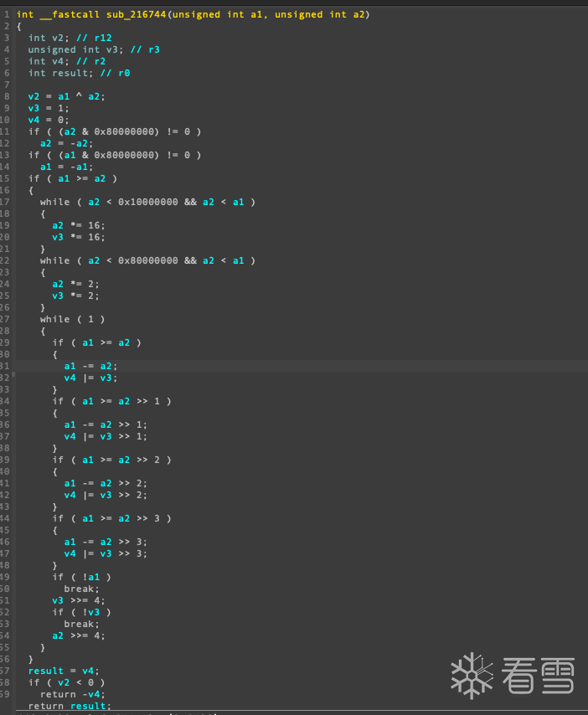Click 'if ( (a2 & 0x80000000) != 0 )'
This screenshot has height=715, width=588.
coord(115,131)
